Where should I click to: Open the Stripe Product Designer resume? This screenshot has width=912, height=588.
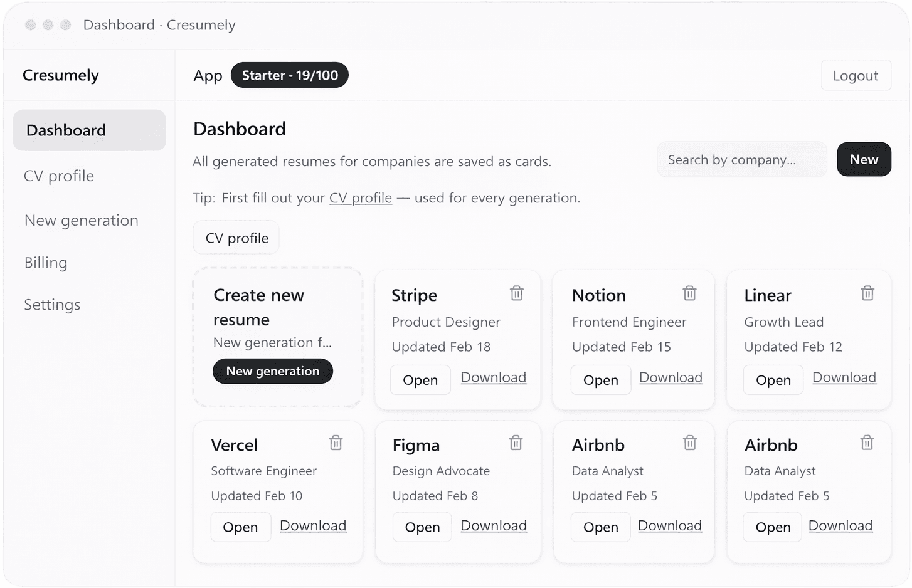click(420, 379)
